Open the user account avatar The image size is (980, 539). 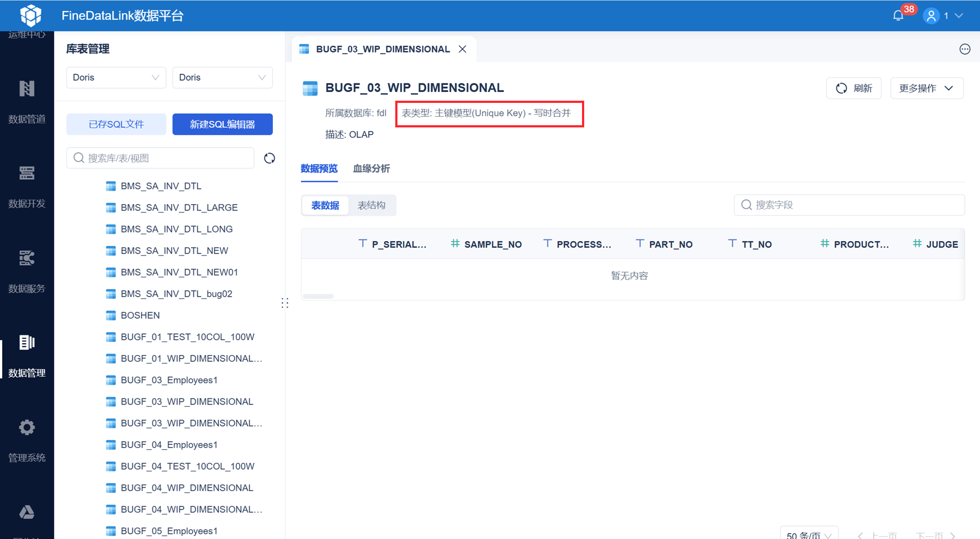point(932,16)
